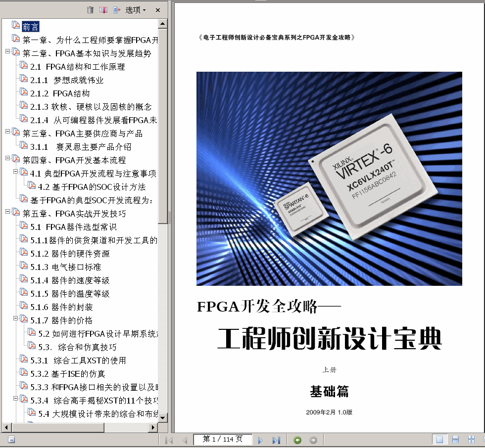Viewport: 485px width, 448px height.
Task: Select the single page layout icon
Action: click(x=439, y=439)
